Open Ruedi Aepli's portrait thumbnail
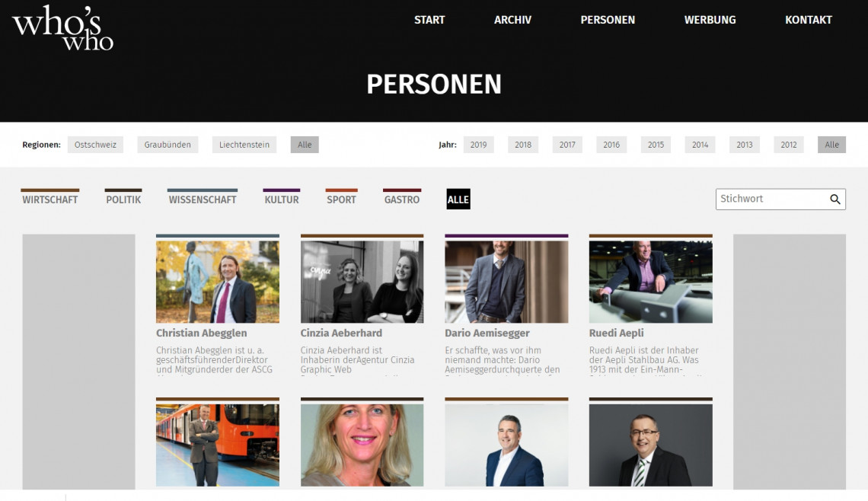The width and height of the screenshot is (868, 501). click(x=650, y=282)
